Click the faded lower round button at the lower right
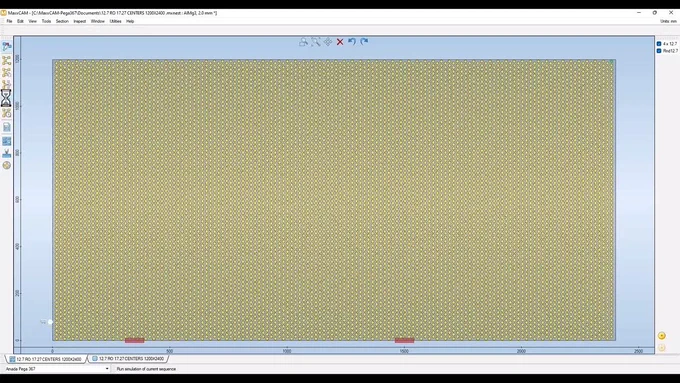This screenshot has height=383, width=680. 661,347
